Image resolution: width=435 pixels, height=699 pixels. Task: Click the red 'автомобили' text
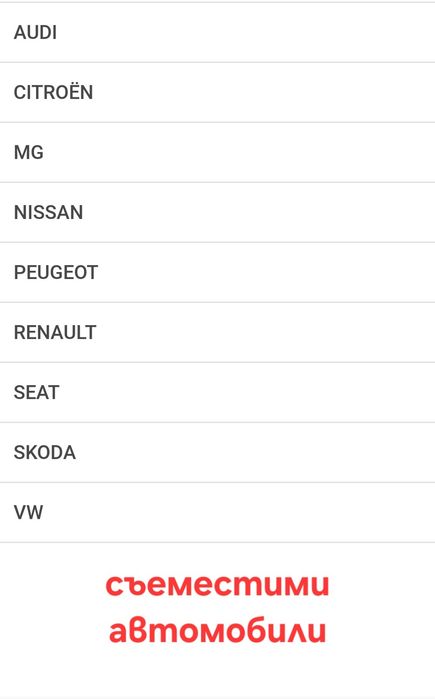tap(218, 631)
